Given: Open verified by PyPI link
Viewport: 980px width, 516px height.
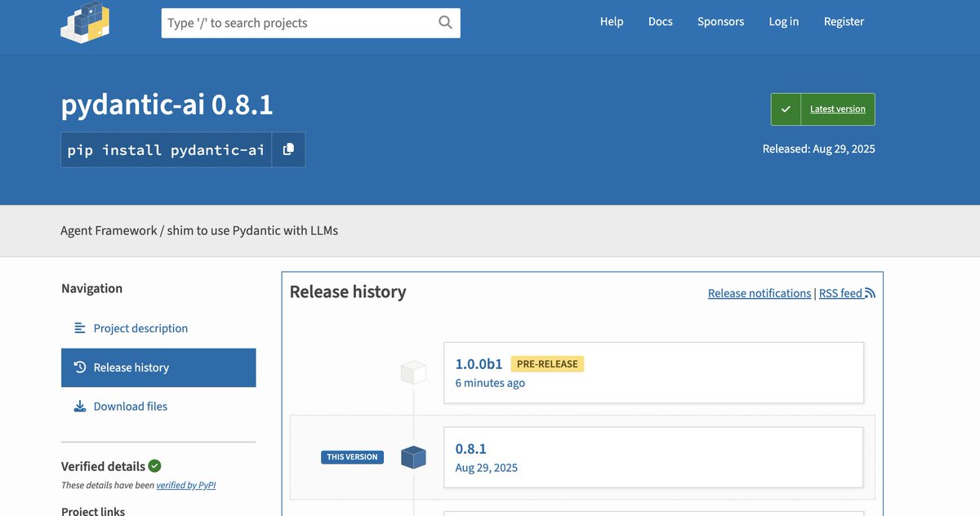Looking at the screenshot, I should (186, 485).
